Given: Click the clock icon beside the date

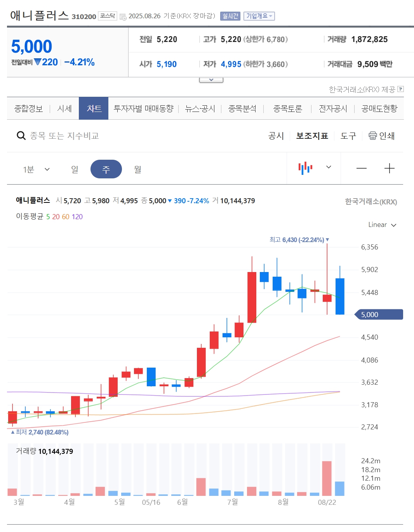Looking at the screenshot, I should point(123,17).
